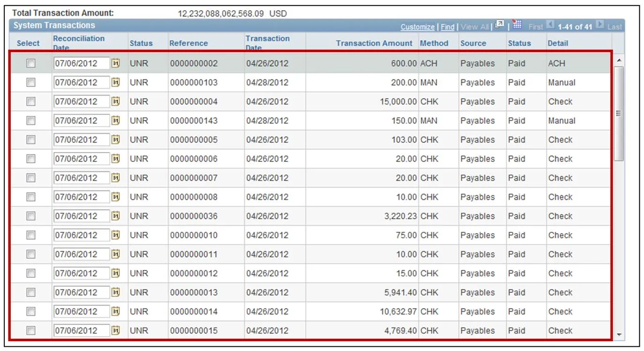Edit reconciliation date for reference 0000000036

(82, 216)
